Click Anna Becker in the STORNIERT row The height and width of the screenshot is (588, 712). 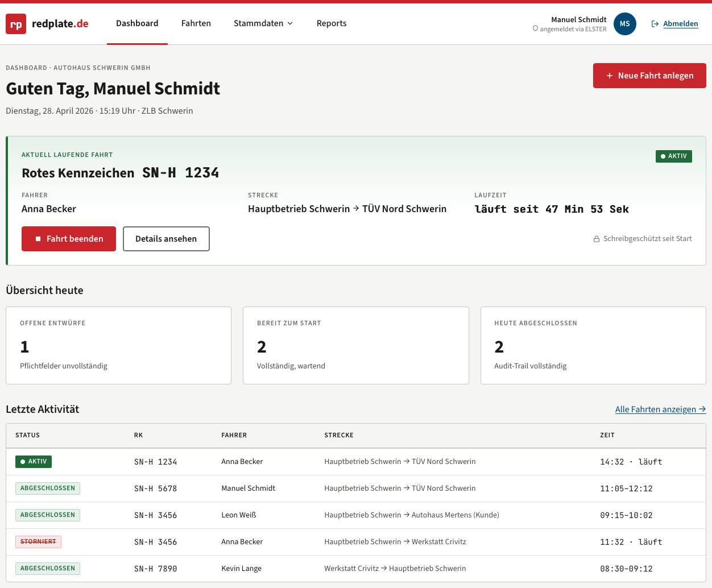point(242,542)
